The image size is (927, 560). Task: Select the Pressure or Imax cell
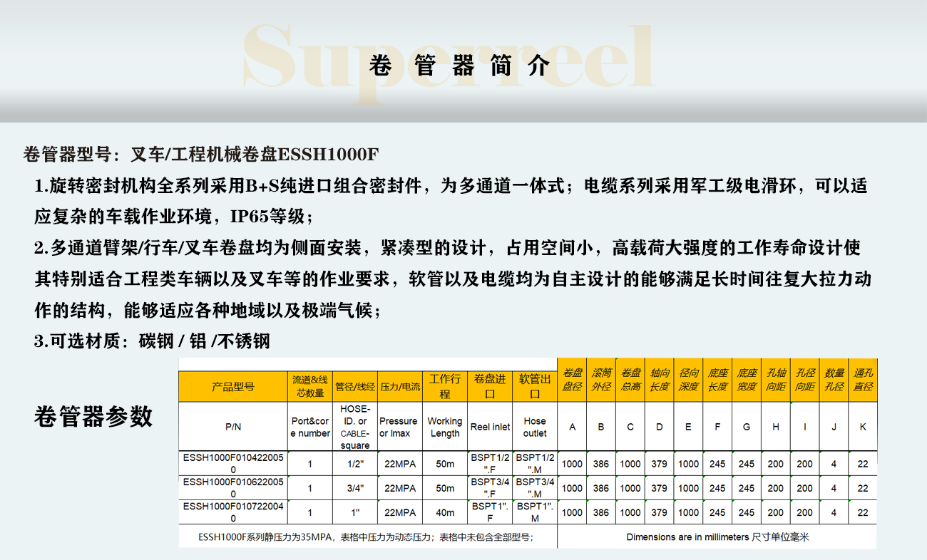click(x=399, y=427)
